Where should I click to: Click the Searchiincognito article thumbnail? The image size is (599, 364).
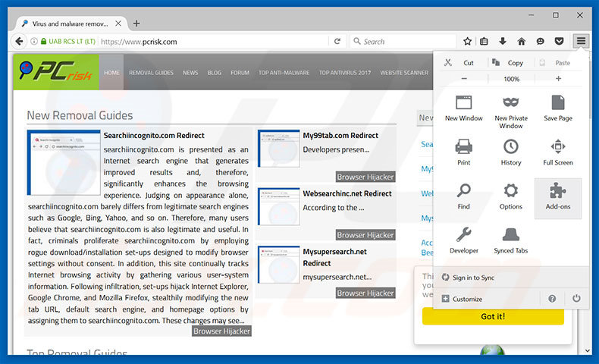(64, 162)
